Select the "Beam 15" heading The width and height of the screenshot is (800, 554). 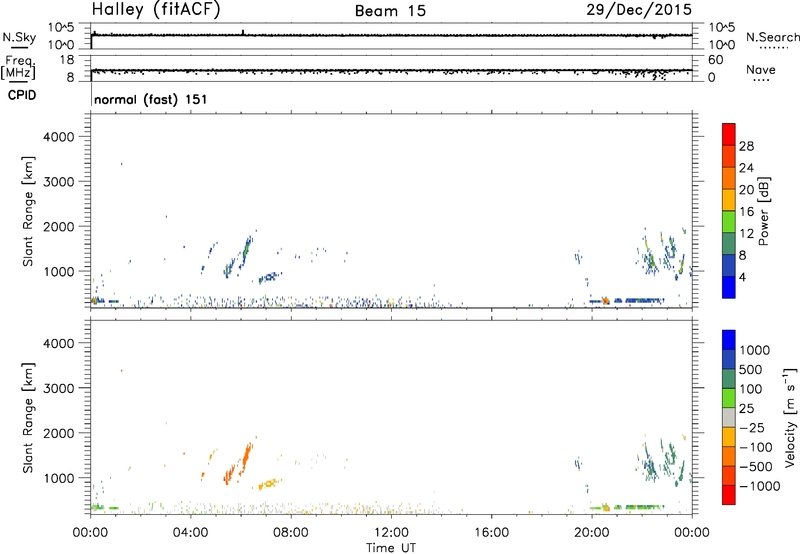coord(390,11)
